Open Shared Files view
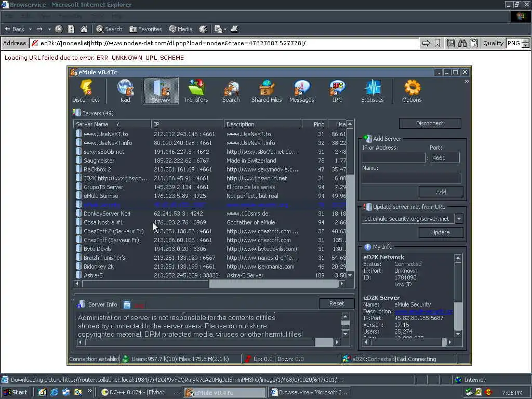The height and width of the screenshot is (399, 532). [x=267, y=91]
